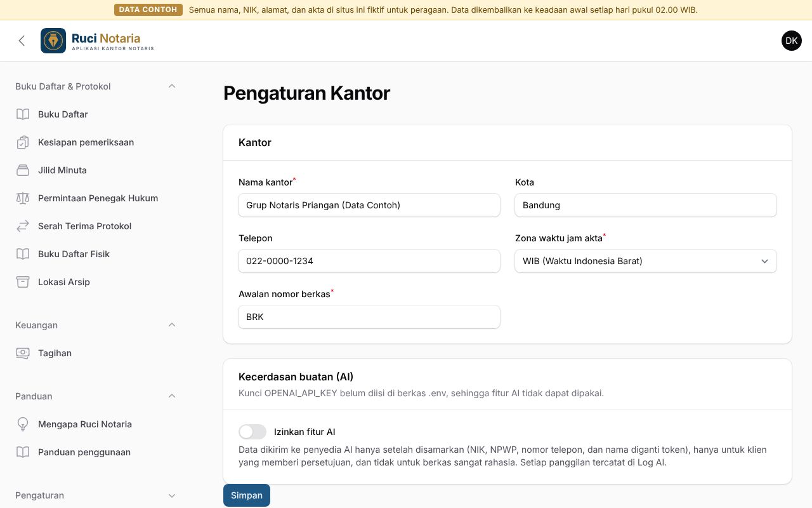Viewport: 812px width, 508px height.
Task: Collapse the Keuangan sidebar section
Action: coord(172,325)
